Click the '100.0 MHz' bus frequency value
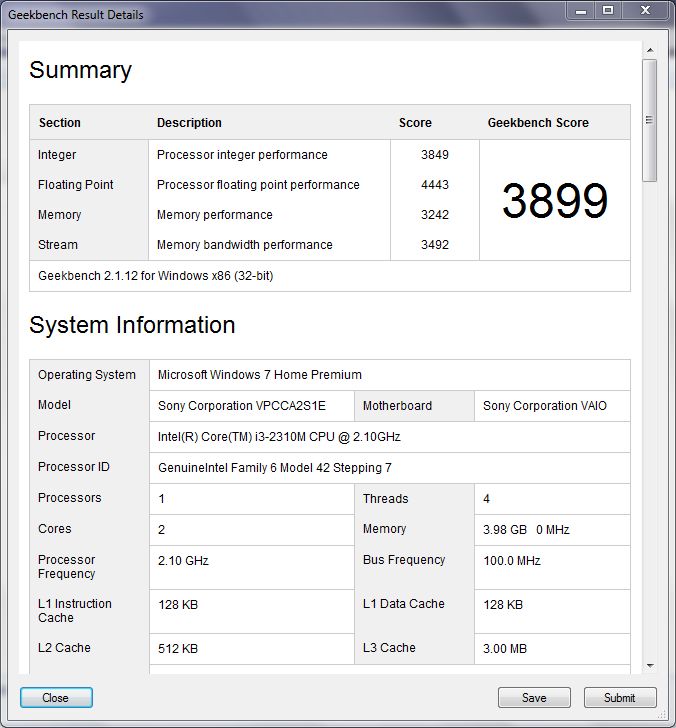 512,561
